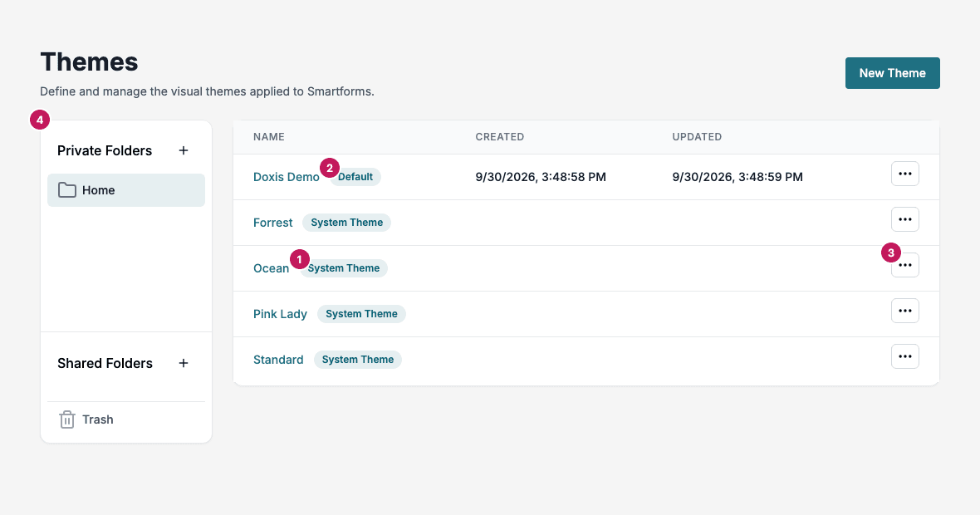Image resolution: width=980 pixels, height=515 pixels.
Task: Click the CREATED column header
Action: [x=500, y=137]
